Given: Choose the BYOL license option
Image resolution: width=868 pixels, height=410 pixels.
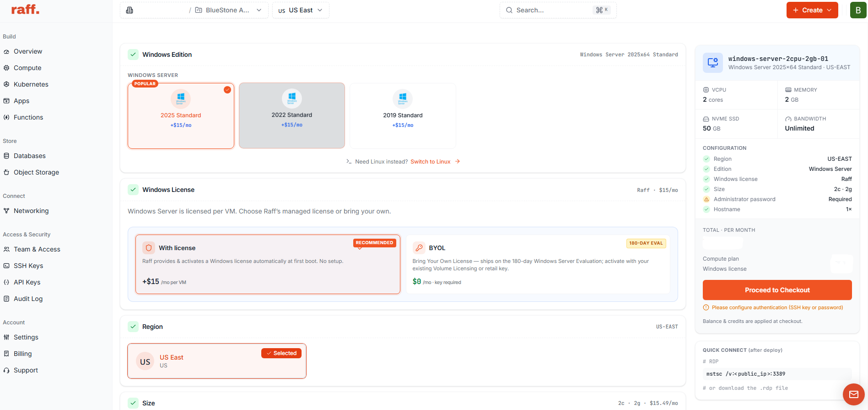Looking at the screenshot, I should coord(538,264).
